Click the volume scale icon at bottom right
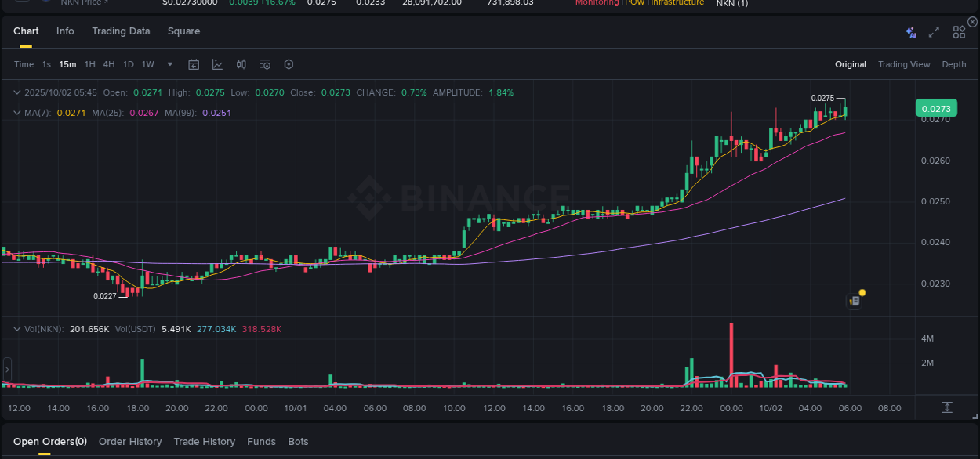This screenshot has height=459, width=980. point(947,407)
